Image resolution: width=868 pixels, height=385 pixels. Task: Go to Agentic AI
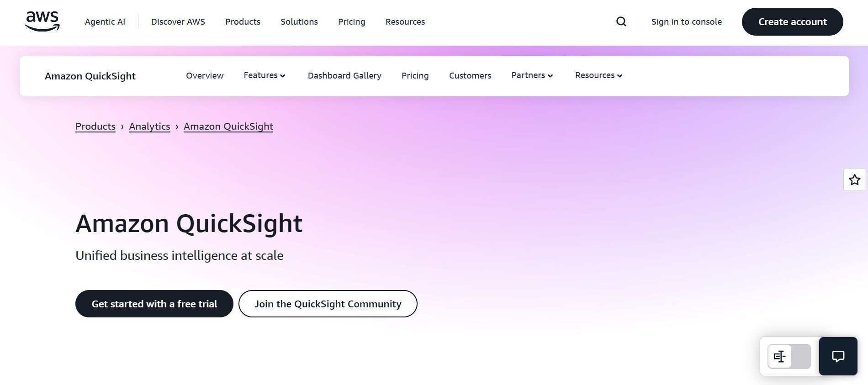[x=105, y=21]
